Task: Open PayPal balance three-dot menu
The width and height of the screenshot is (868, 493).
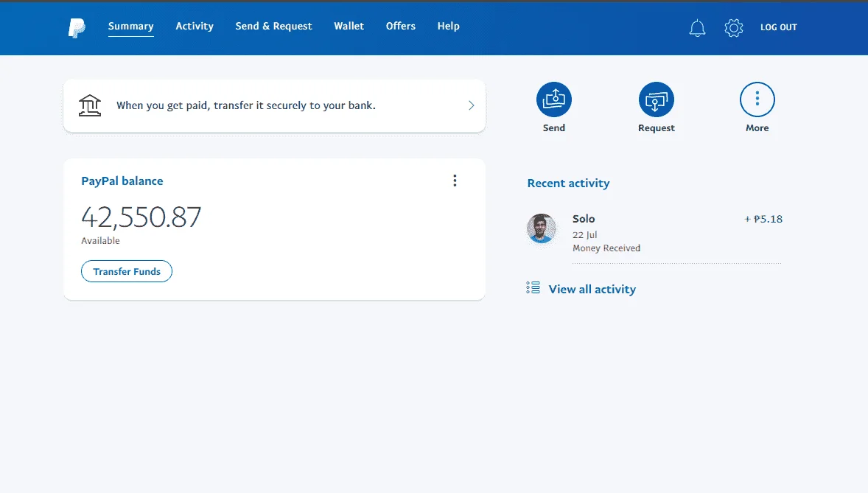Action: tap(455, 181)
